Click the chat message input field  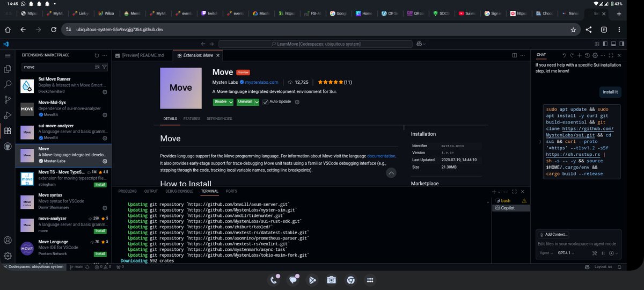578,244
